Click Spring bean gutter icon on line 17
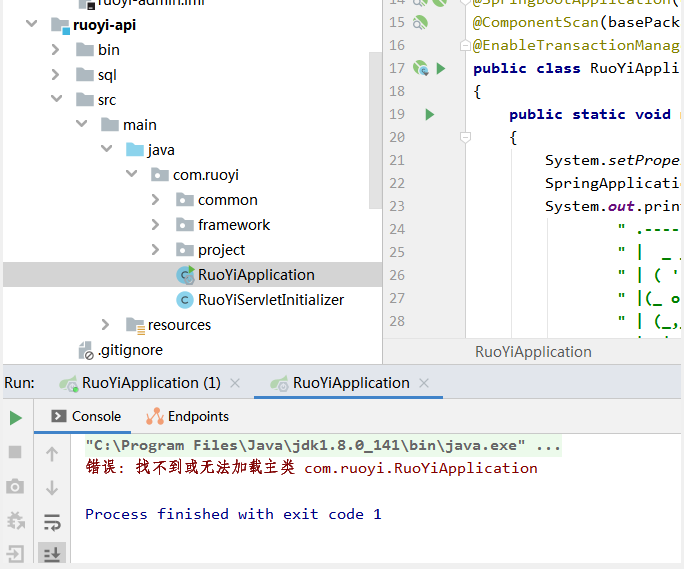684x569 pixels. coord(421,68)
